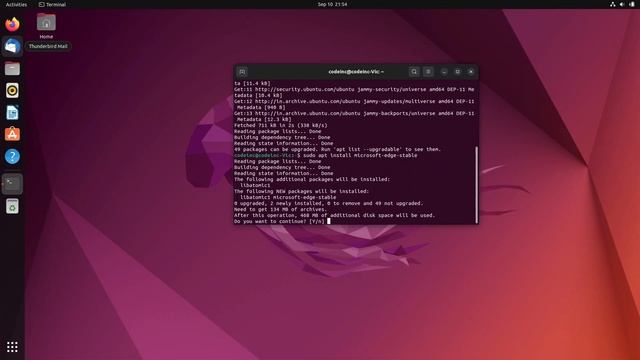Minimize the terminal window

444,72
